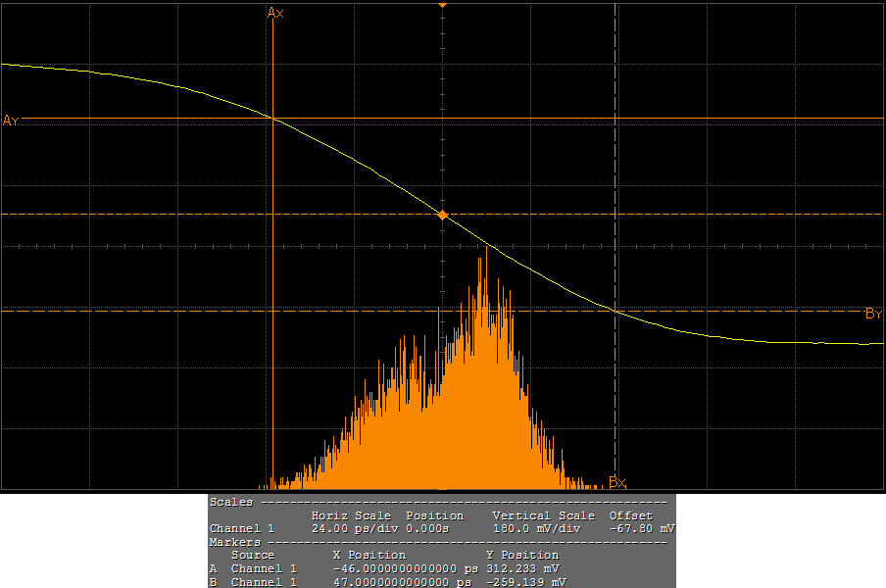
Task: Click the Bx marker label near bottom
Action: click(617, 482)
